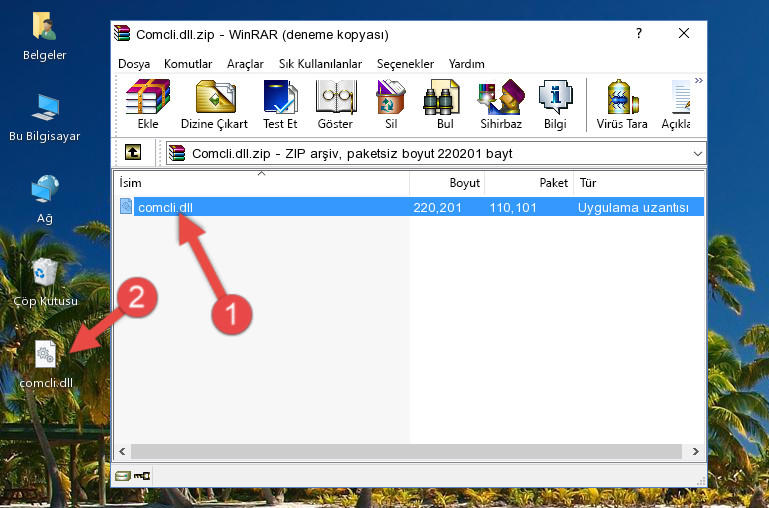Select the Belgeler desktop icon
769x508 pixels.
(45, 37)
